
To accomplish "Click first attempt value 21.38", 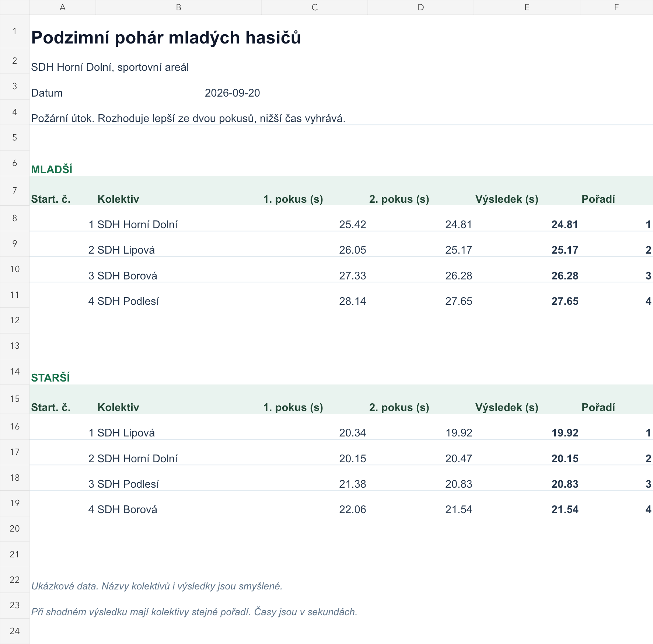I will 353,484.
